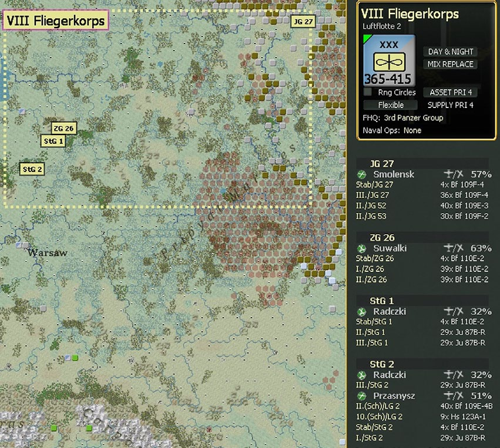Click the Radczki airbase icon under StG 1
Screen dimensions: 500x448
pos(363,311)
